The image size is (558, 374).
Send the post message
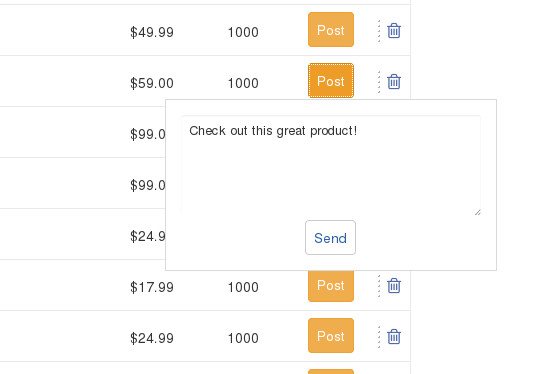pyautogui.click(x=330, y=238)
